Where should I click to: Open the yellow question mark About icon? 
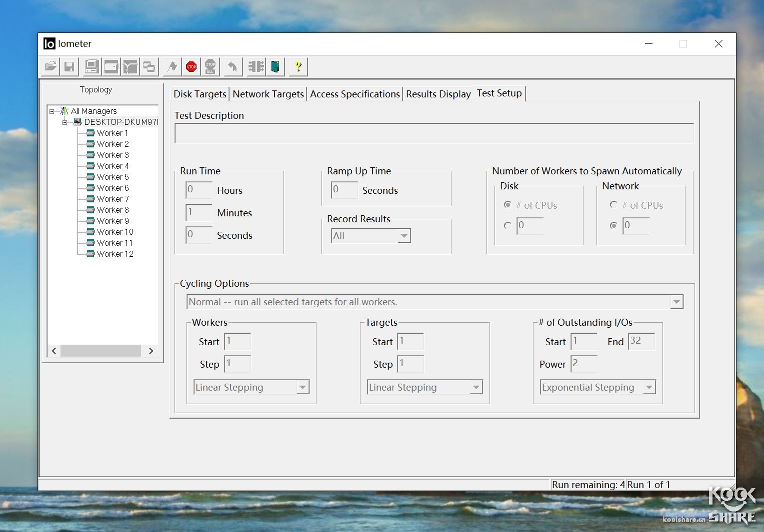tap(298, 67)
